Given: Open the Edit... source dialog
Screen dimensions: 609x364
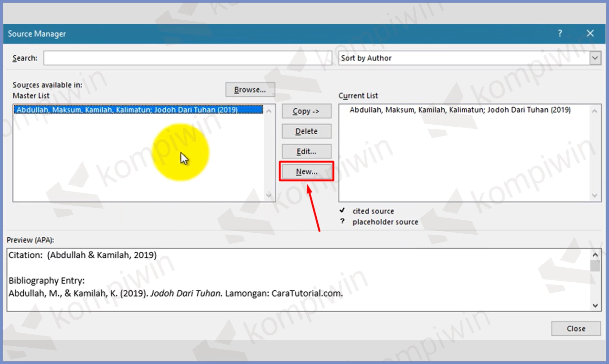Looking at the screenshot, I should coord(306,151).
